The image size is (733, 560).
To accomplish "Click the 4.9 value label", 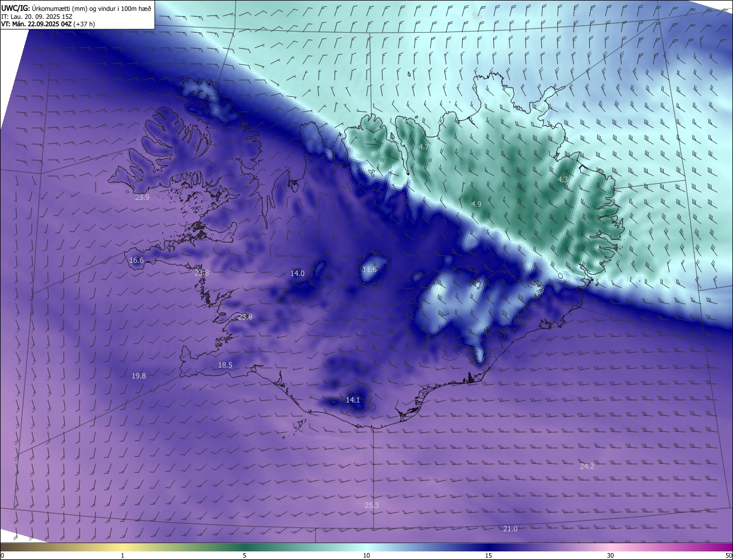I will tap(476, 204).
